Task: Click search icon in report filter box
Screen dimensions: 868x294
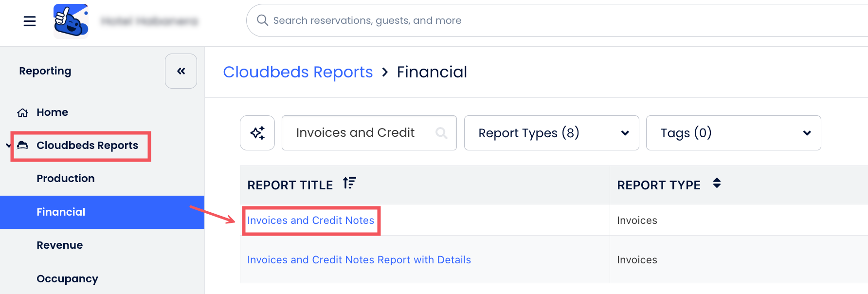Action: pyautogui.click(x=441, y=133)
